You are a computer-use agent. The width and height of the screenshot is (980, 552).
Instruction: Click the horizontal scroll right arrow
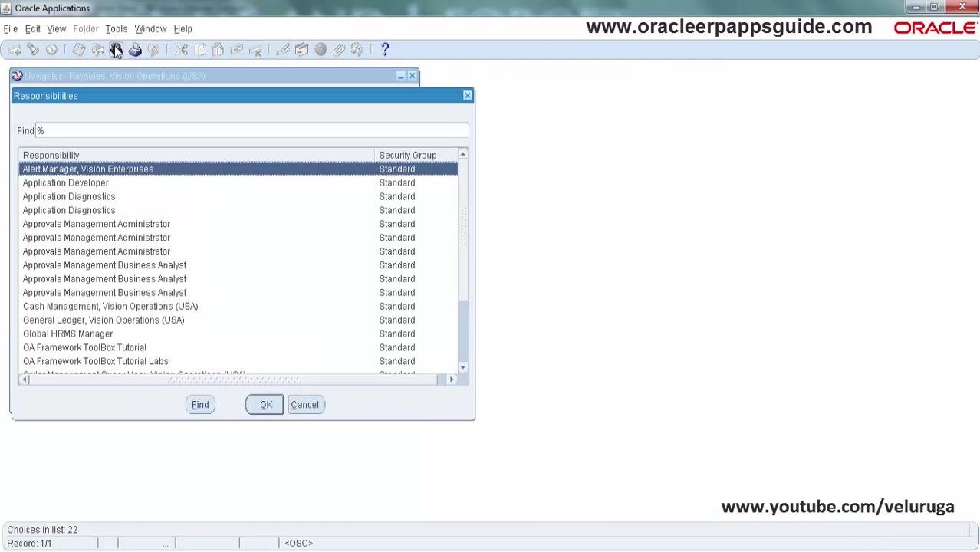(452, 379)
